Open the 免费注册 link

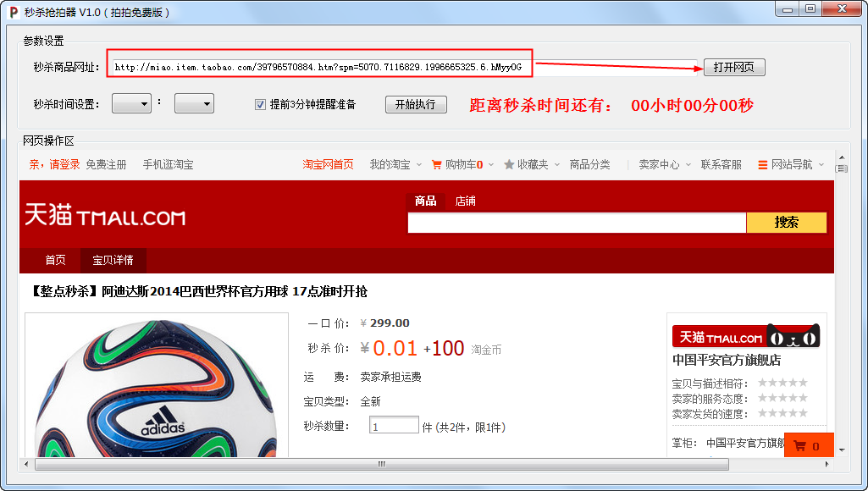pyautogui.click(x=106, y=164)
